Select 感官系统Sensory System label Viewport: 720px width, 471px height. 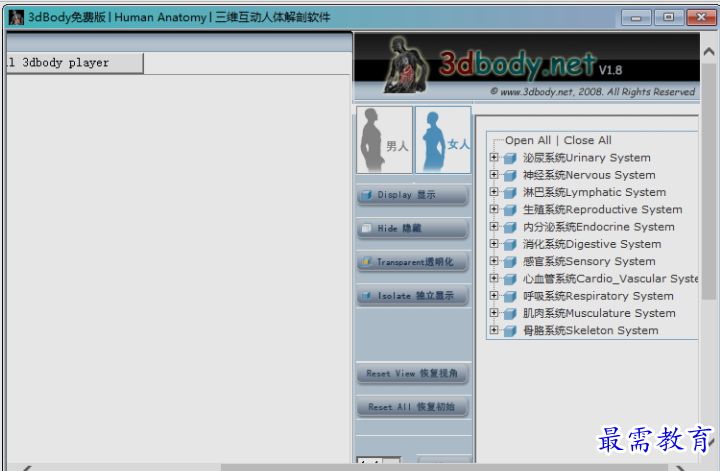[589, 262]
